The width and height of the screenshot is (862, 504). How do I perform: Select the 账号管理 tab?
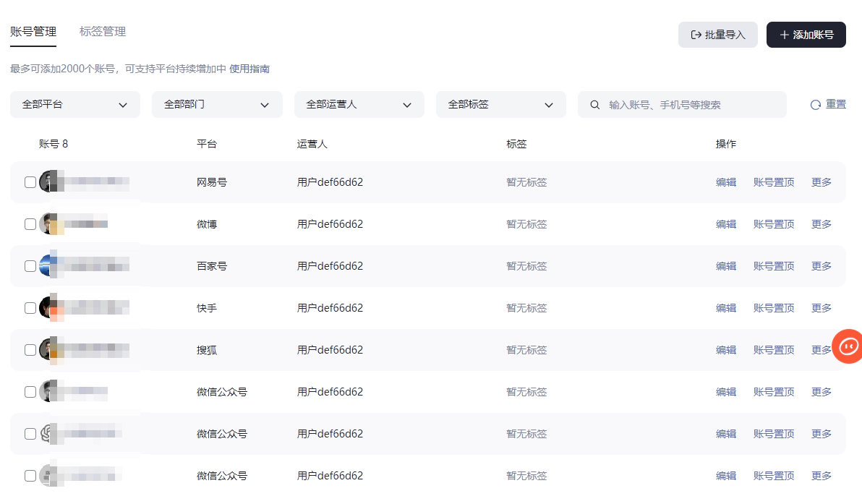click(x=33, y=32)
